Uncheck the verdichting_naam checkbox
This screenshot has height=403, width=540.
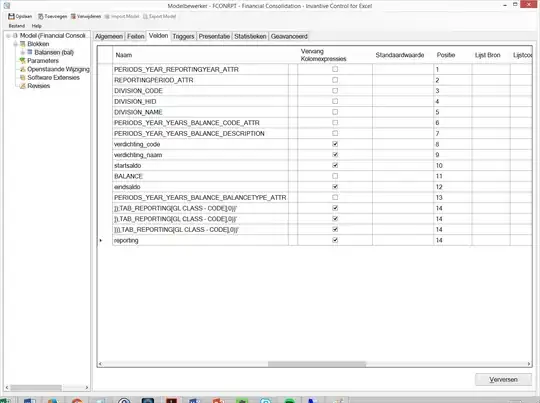(x=335, y=155)
